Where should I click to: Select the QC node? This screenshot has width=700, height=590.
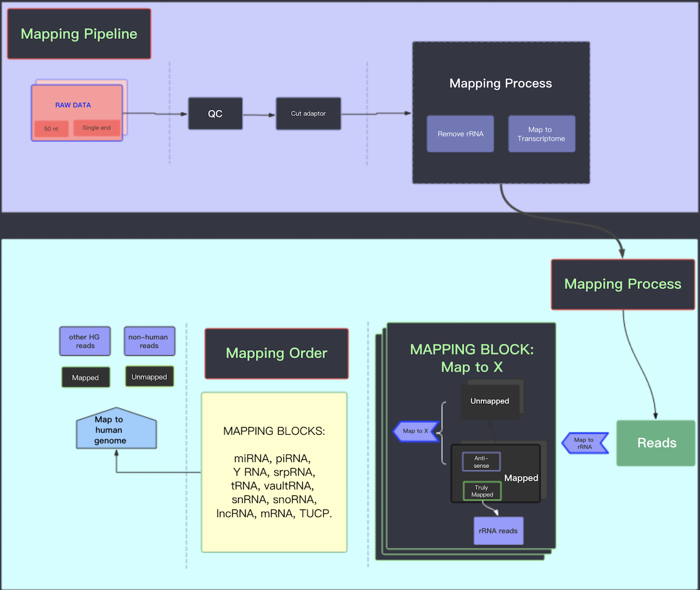point(215,114)
